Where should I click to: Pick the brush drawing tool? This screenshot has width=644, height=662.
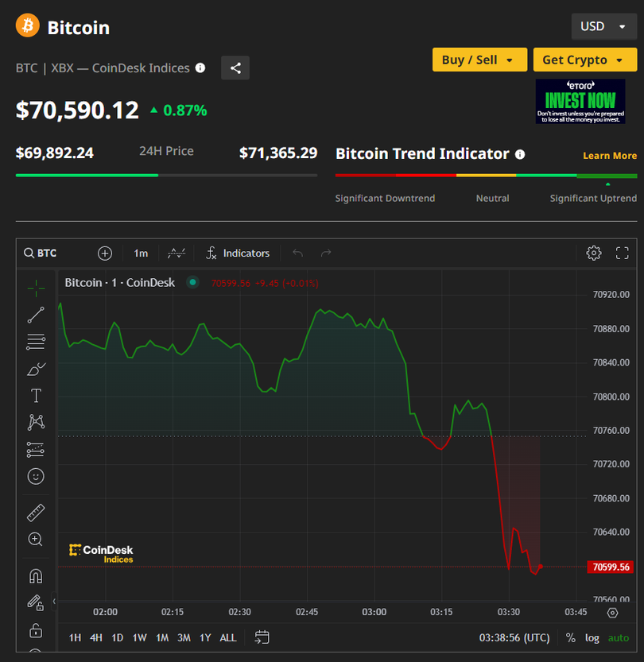(36, 369)
